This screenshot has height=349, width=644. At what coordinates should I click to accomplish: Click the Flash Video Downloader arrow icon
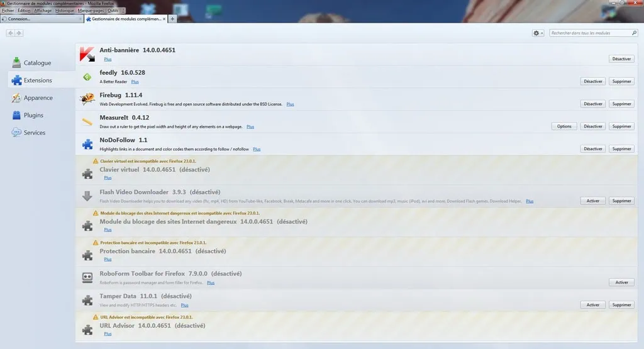(x=87, y=196)
